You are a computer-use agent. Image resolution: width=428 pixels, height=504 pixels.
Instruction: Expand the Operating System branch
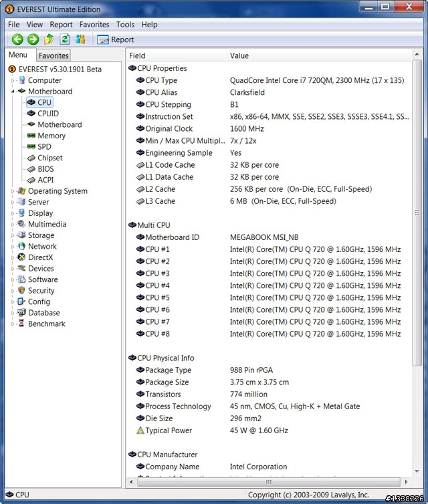point(13,191)
